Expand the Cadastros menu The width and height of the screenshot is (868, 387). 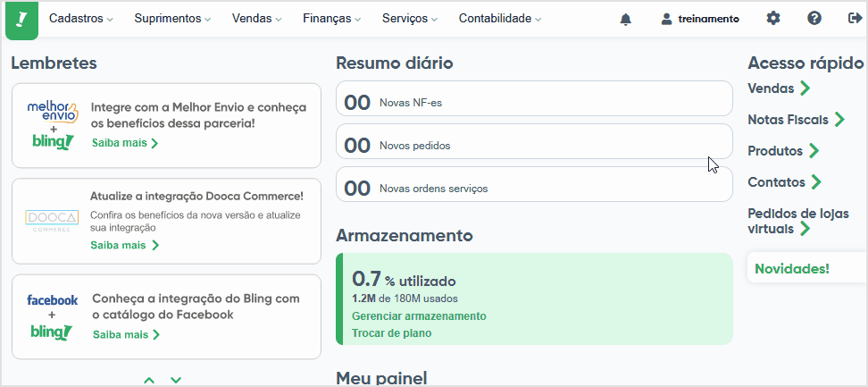(81, 19)
